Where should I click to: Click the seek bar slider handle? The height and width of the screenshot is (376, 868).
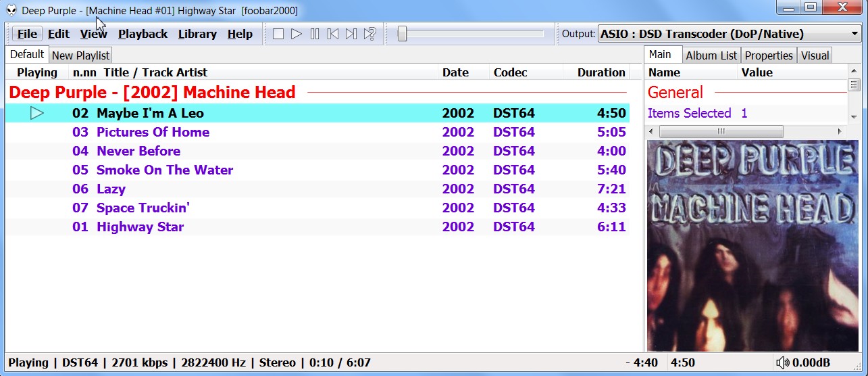click(402, 34)
